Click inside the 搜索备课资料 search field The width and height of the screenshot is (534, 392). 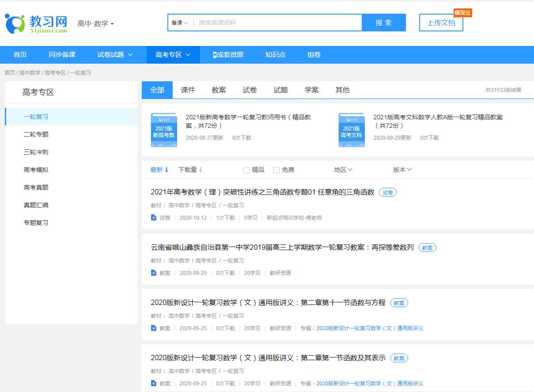pyautogui.click(x=274, y=22)
